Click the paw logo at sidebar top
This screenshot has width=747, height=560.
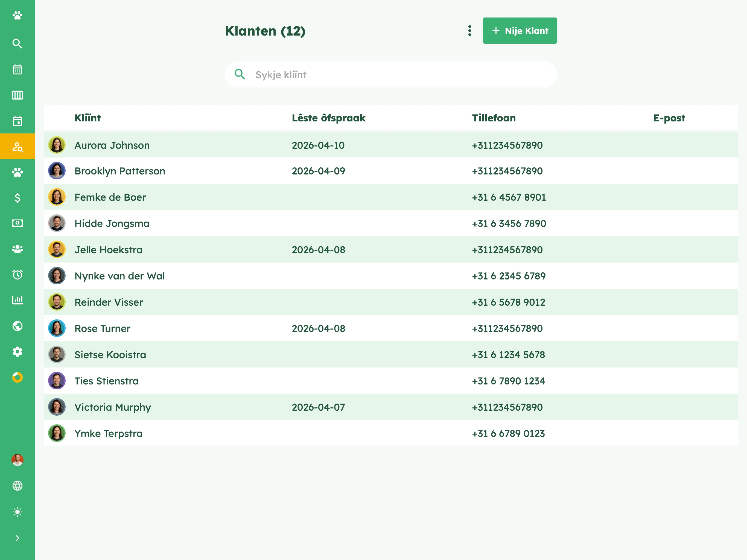17,16
